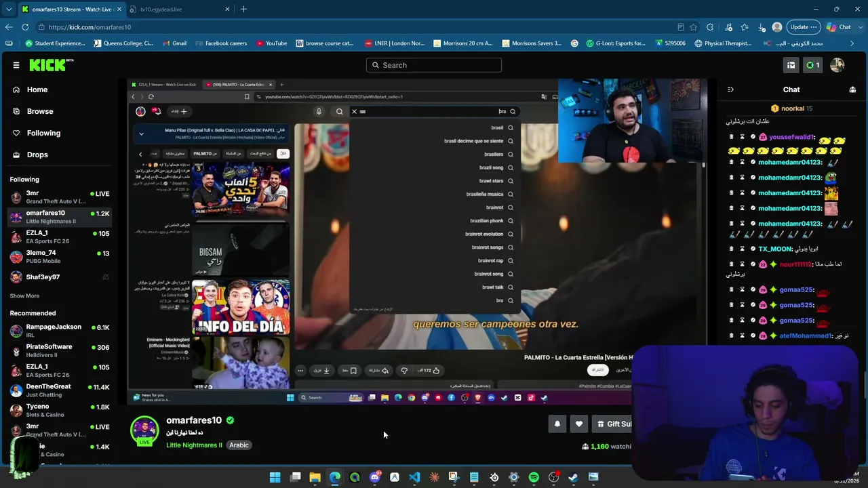Open Settings gear from the taskbar

513,477
